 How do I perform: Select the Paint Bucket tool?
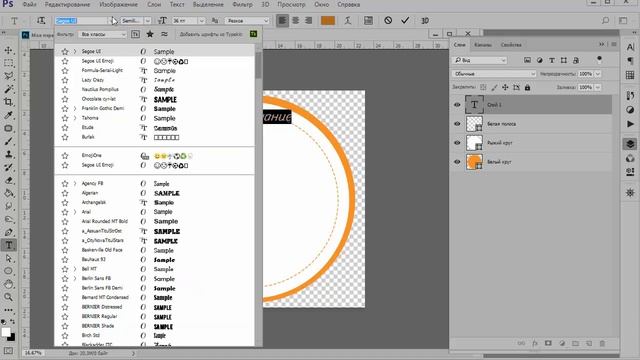click(x=8, y=193)
